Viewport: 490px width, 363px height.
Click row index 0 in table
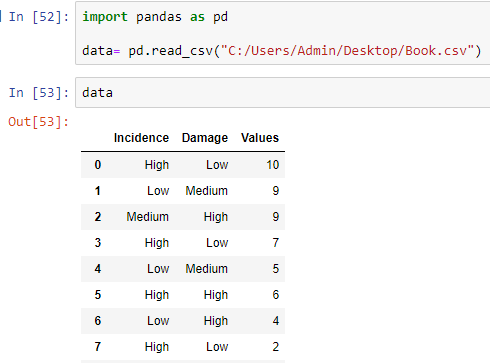tap(98, 165)
